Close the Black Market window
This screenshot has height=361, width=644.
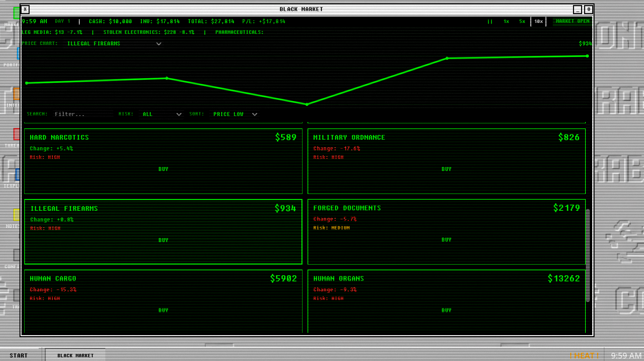click(x=25, y=9)
